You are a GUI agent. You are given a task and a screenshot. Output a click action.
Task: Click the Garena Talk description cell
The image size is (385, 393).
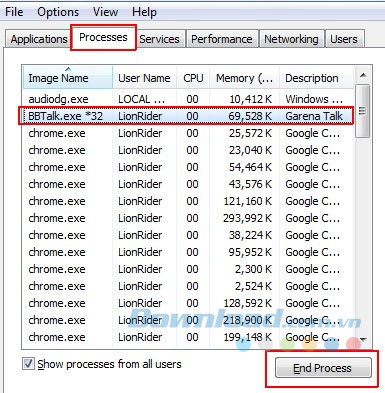(x=314, y=116)
